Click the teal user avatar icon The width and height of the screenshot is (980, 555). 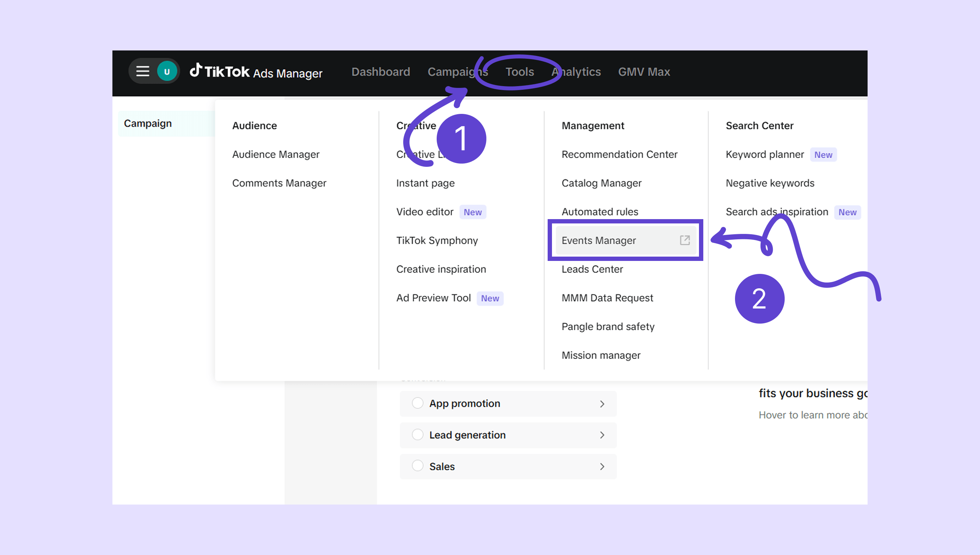pyautogui.click(x=167, y=71)
